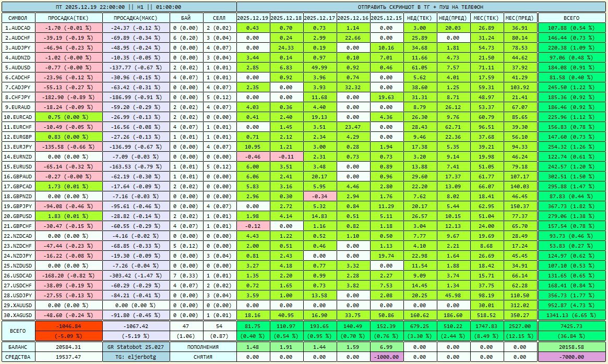The image size is (608, 364).
Task: Click the МЕС(ПРЕД) column header
Action: 520,18
